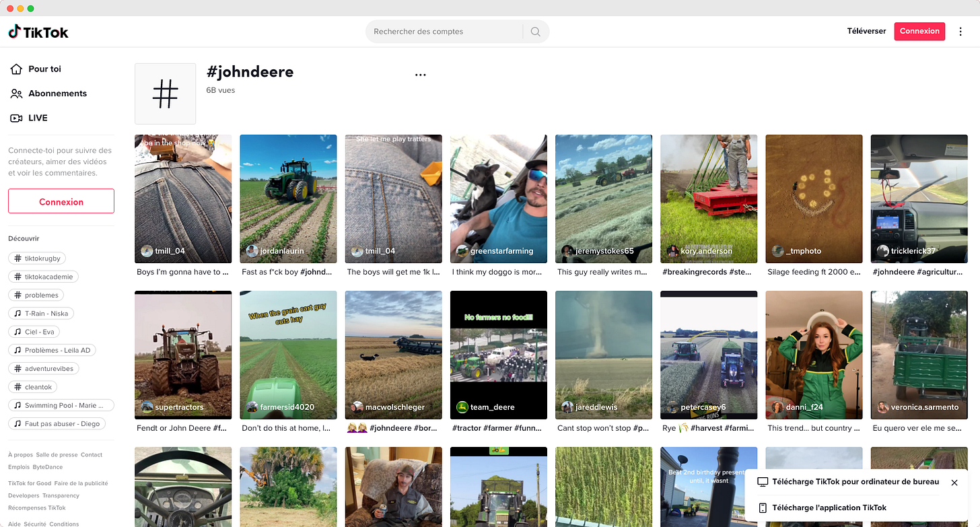Open Faut pas abuser - Diego sound chip

click(57, 423)
